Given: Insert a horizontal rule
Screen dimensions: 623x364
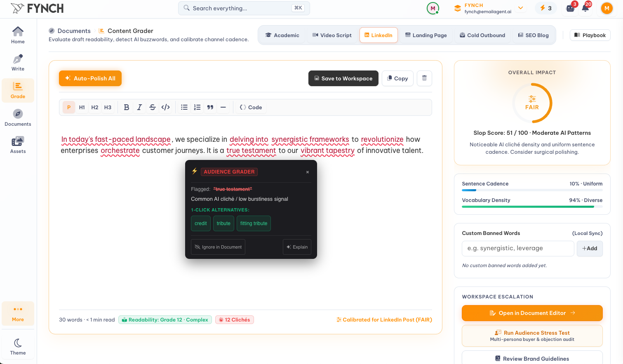Looking at the screenshot, I should tap(223, 107).
